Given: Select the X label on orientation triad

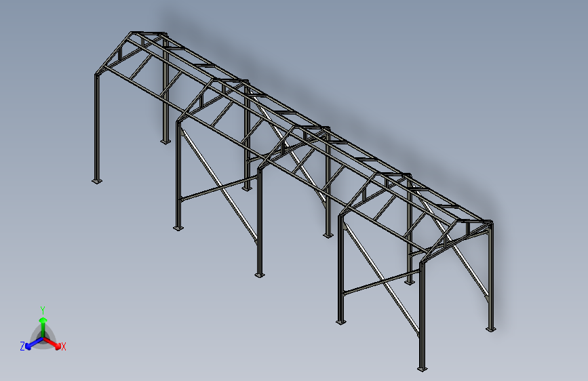Looking at the screenshot, I should [64, 347].
